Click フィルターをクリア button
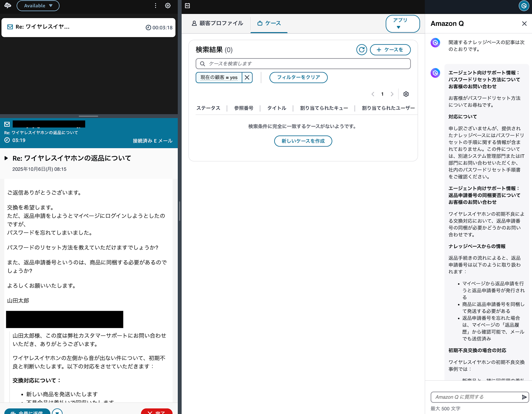532x414 pixels. click(x=298, y=77)
